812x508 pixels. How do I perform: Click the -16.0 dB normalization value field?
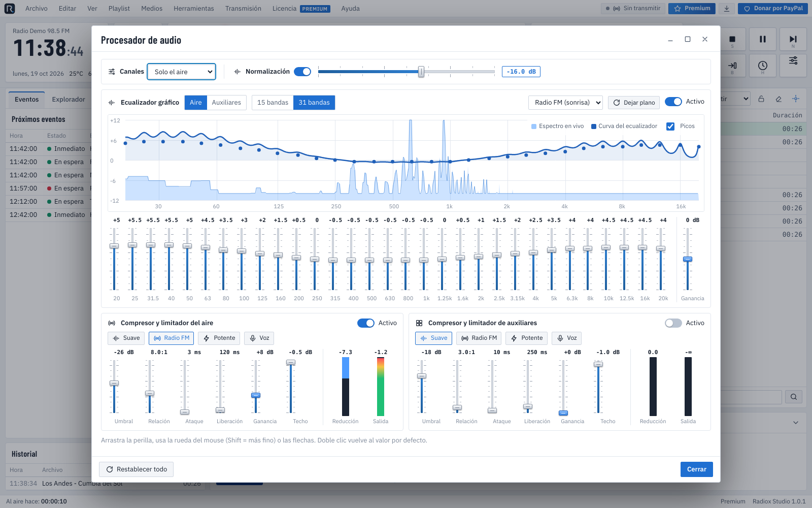tap(521, 72)
